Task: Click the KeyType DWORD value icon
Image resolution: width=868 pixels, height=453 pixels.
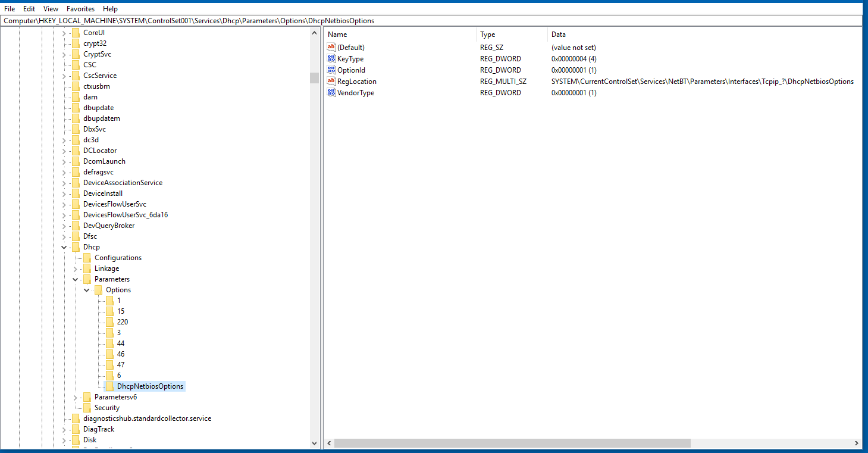Action: [331, 59]
